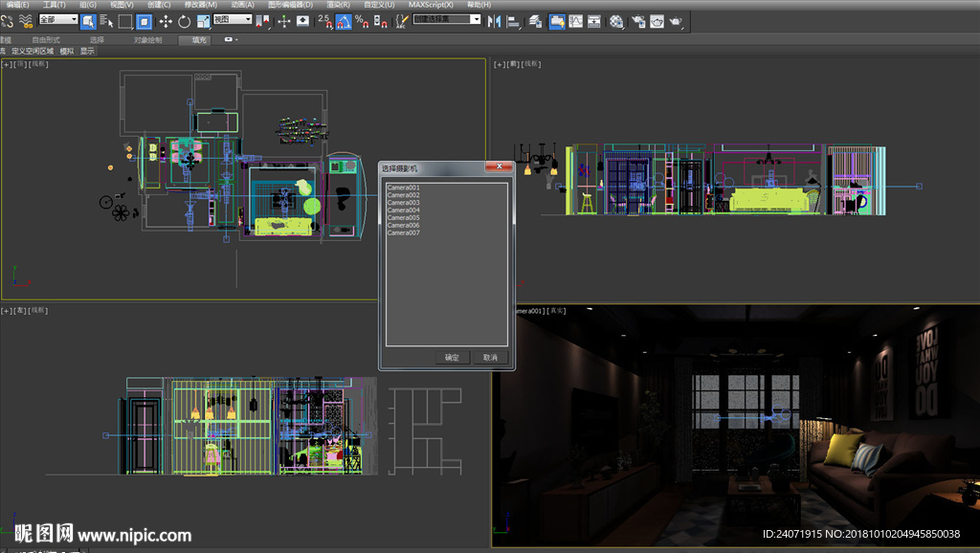
Task: Toggle window/crossing selection mode
Action: [145, 20]
